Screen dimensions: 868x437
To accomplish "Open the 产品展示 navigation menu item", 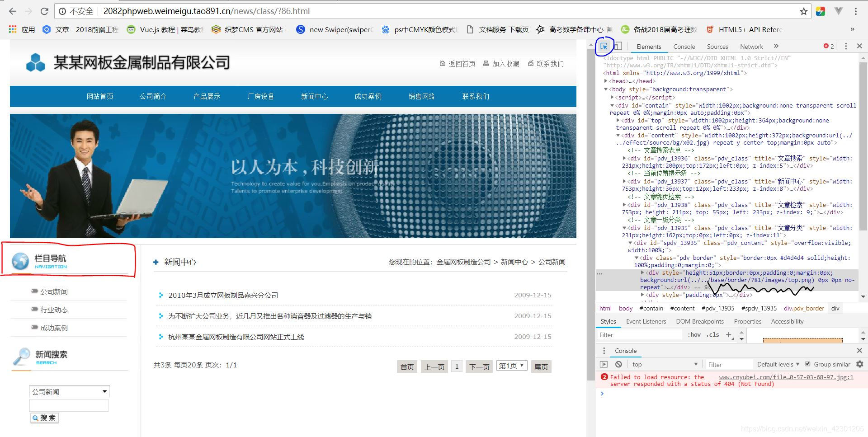I will 207,96.
